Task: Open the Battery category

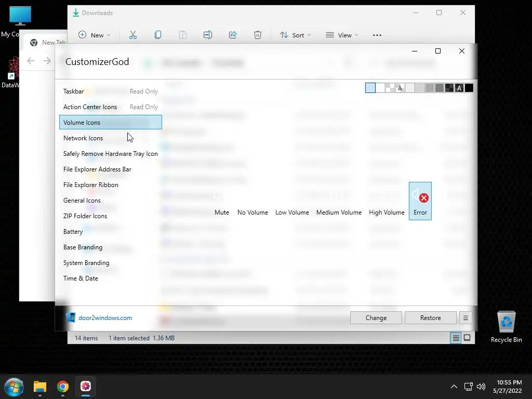Action: (110, 232)
